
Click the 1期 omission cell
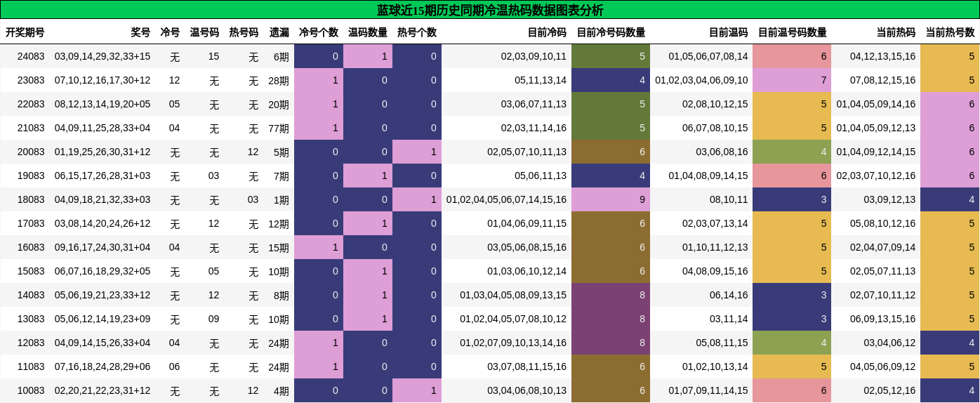coord(282,199)
